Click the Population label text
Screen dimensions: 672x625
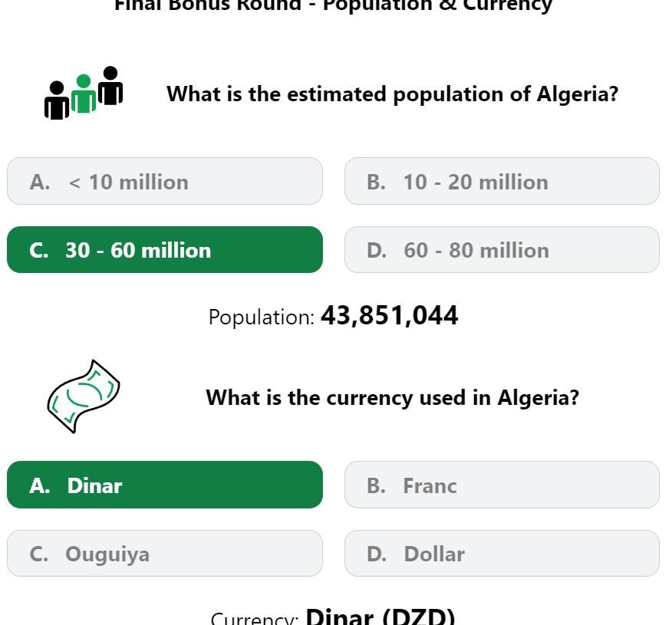coord(262,317)
